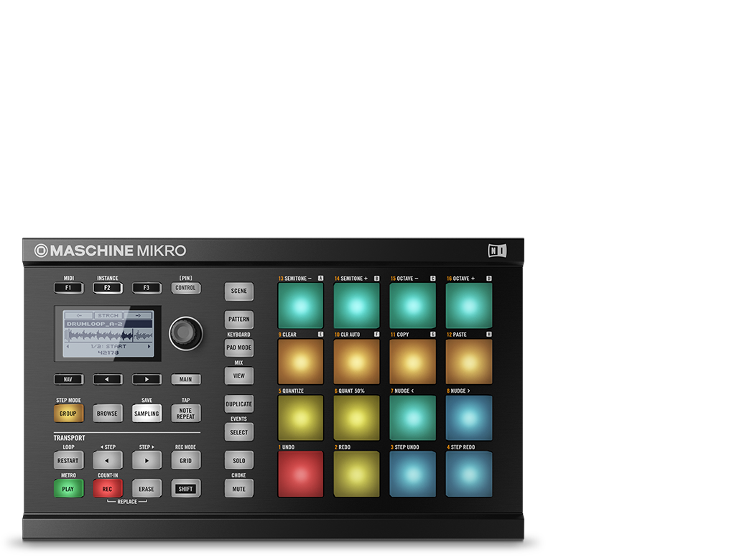Step forward with transport right arrow
This screenshot has width=747, height=560.
[147, 460]
